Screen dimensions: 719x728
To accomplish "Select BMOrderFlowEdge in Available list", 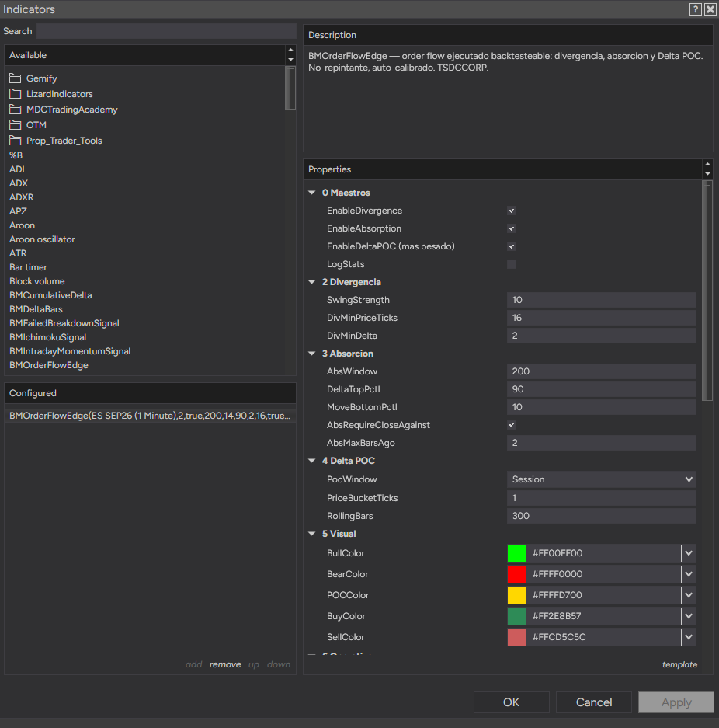I will click(49, 365).
